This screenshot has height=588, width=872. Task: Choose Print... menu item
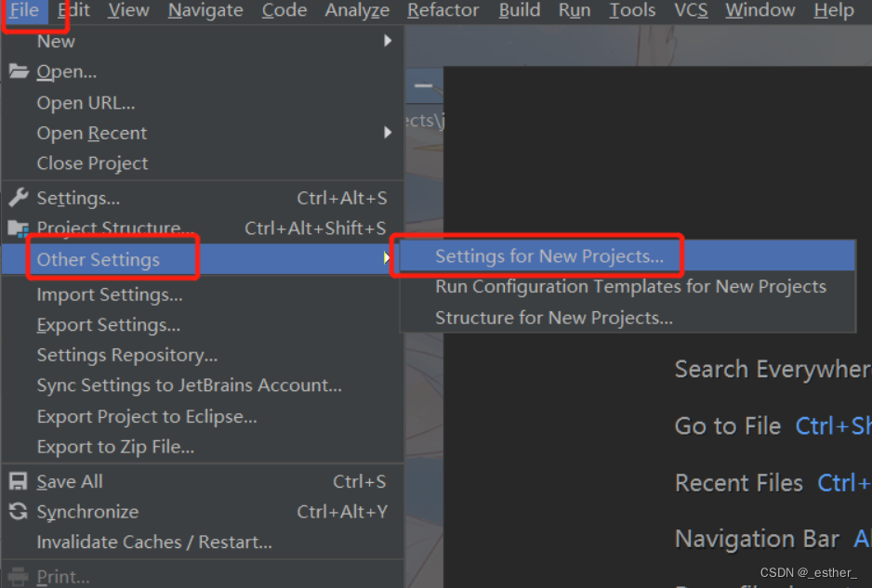point(203,576)
